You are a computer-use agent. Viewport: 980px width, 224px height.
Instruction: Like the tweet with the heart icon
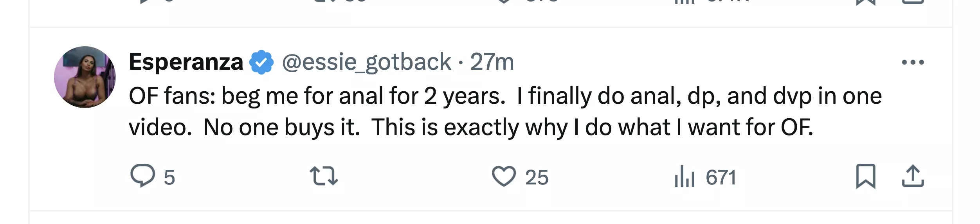pos(504,176)
